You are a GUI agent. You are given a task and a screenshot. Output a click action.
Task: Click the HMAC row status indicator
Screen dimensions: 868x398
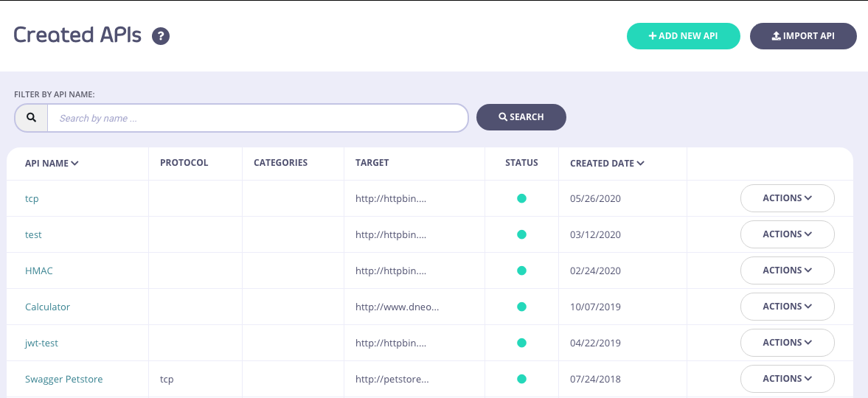click(x=521, y=270)
